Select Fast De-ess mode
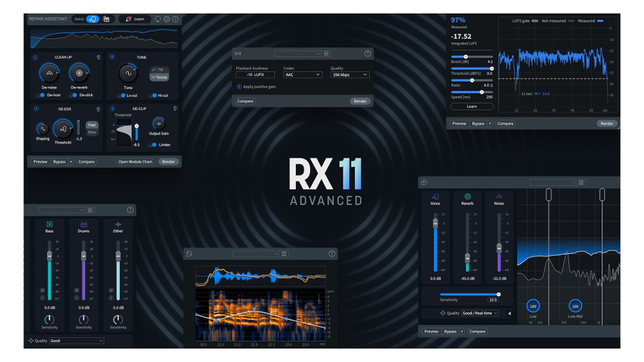The image size is (644, 362). pyautogui.click(x=92, y=125)
